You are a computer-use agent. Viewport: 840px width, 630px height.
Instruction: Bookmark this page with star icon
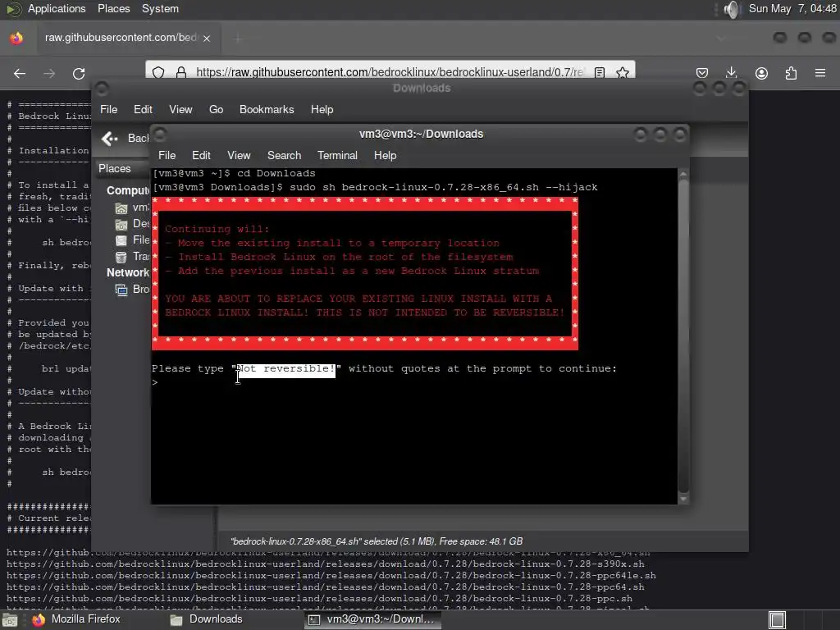622,72
